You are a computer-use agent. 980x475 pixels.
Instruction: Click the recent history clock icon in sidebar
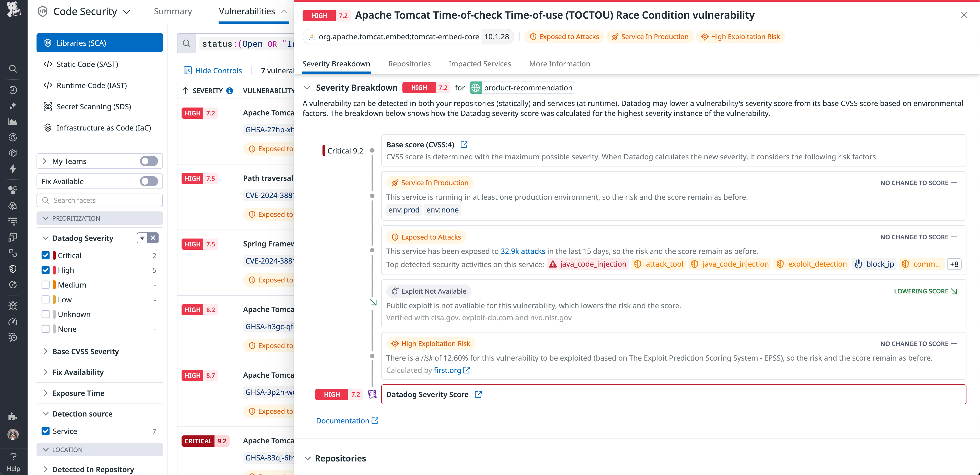13,89
